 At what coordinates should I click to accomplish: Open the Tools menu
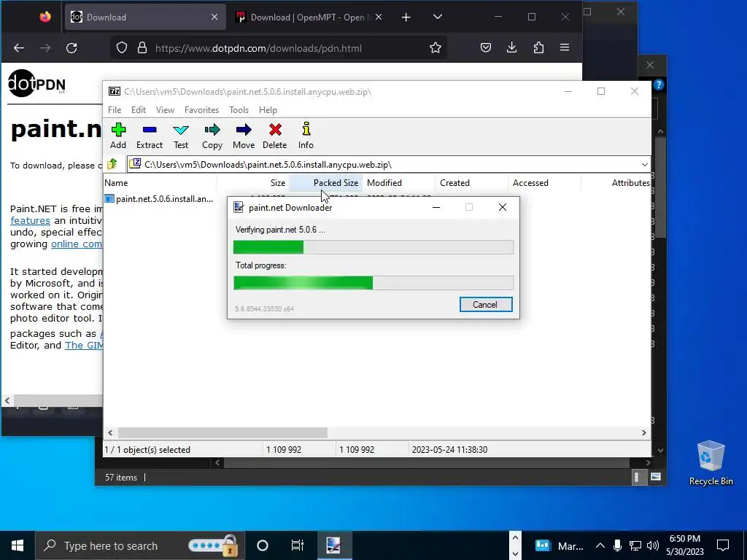click(239, 110)
